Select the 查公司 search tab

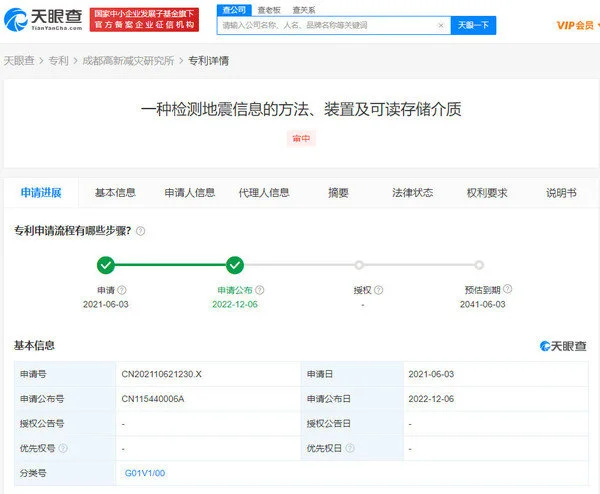(234, 10)
